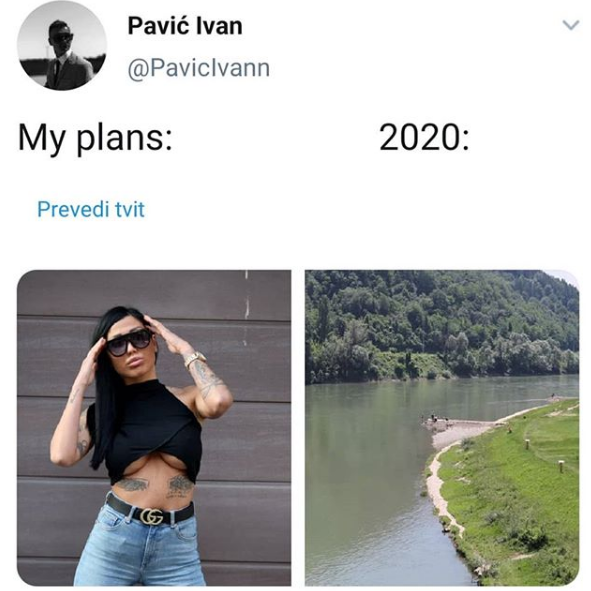This screenshot has width=591, height=591.
Task: Click Pavić Ivan's round profile avatar
Action: point(62,46)
